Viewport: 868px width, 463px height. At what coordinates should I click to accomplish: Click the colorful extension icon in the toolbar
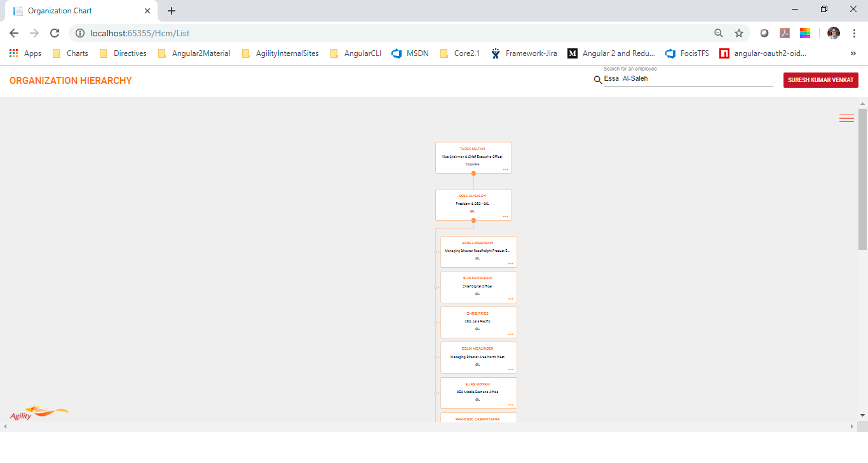click(805, 32)
